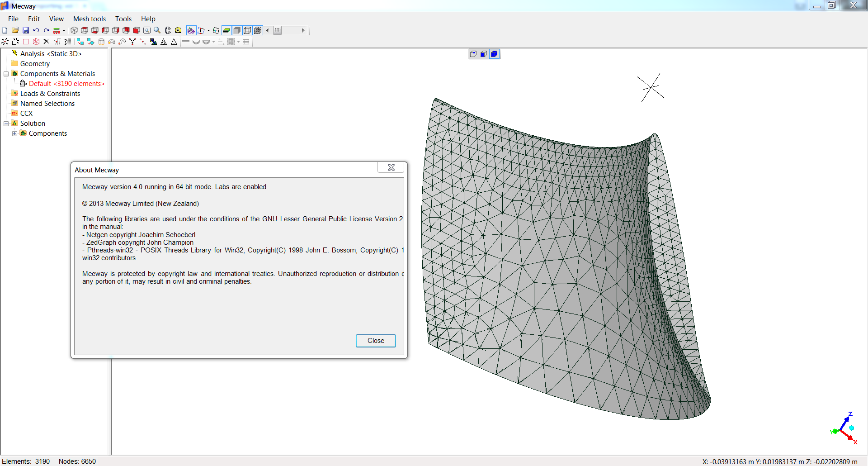
Task: Click the yellow tape measure icon
Action: point(178,30)
